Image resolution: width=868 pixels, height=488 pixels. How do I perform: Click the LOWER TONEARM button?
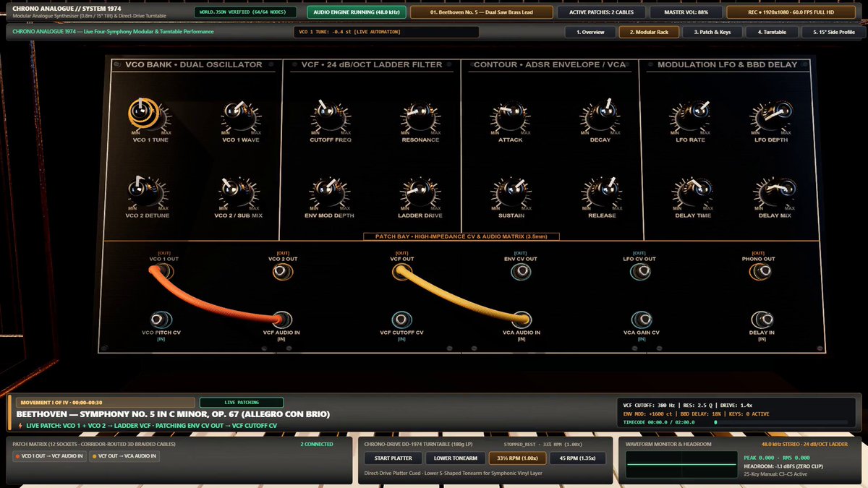[x=454, y=458]
